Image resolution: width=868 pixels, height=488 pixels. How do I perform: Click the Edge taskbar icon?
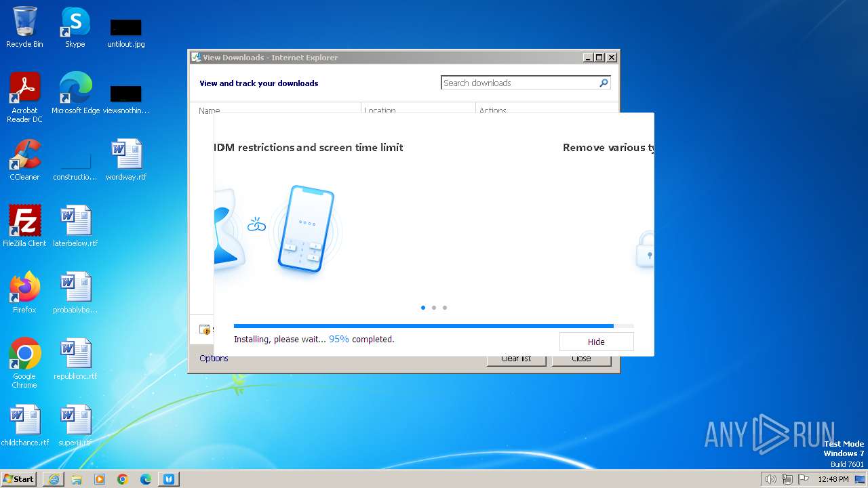pyautogui.click(x=146, y=479)
